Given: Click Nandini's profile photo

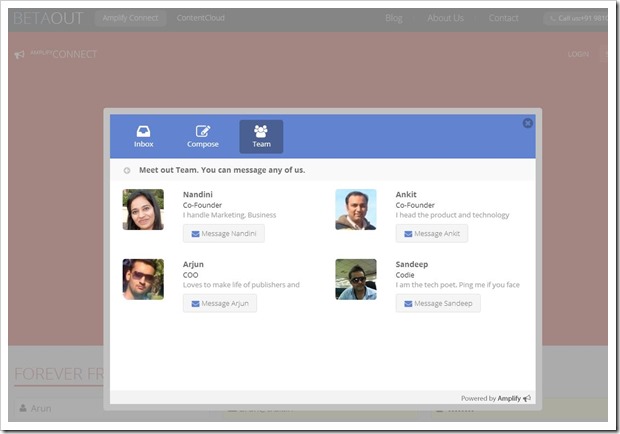Looking at the screenshot, I should (x=143, y=210).
